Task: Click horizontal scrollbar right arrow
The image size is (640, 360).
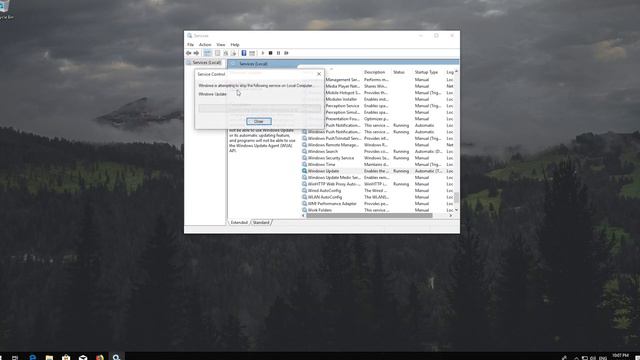Action: coord(451,216)
